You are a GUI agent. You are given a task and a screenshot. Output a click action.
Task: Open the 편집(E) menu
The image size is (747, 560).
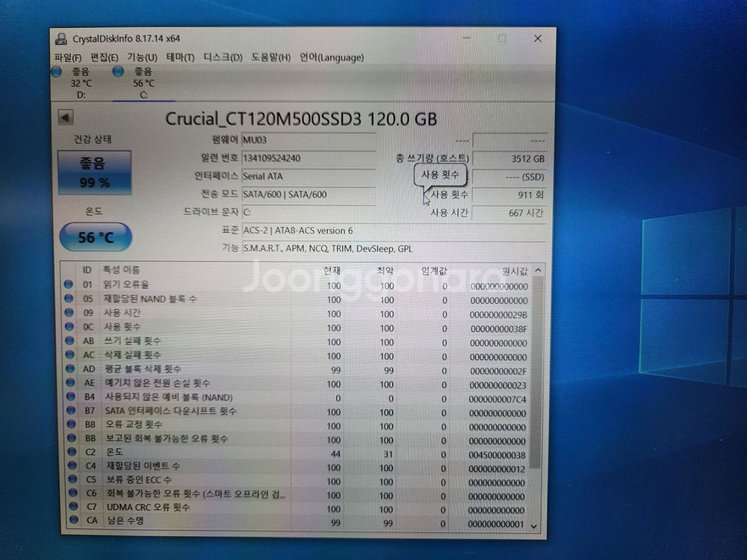(105, 57)
